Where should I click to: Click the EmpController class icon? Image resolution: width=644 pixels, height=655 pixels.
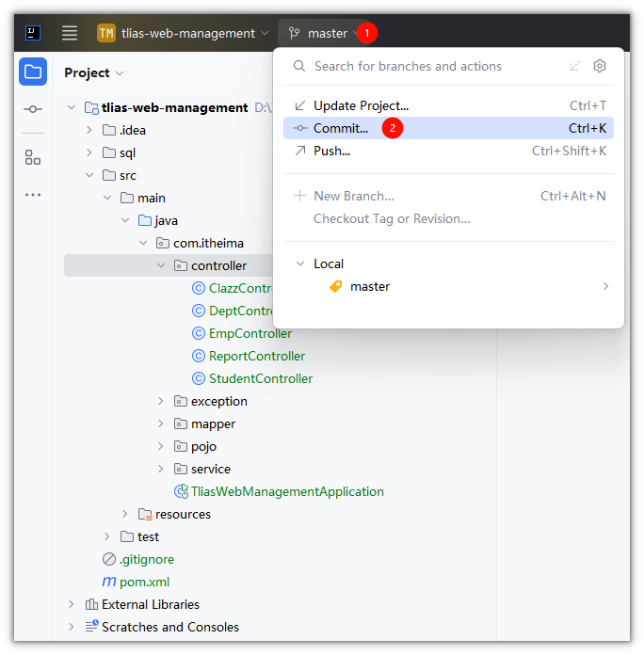pyautogui.click(x=199, y=333)
